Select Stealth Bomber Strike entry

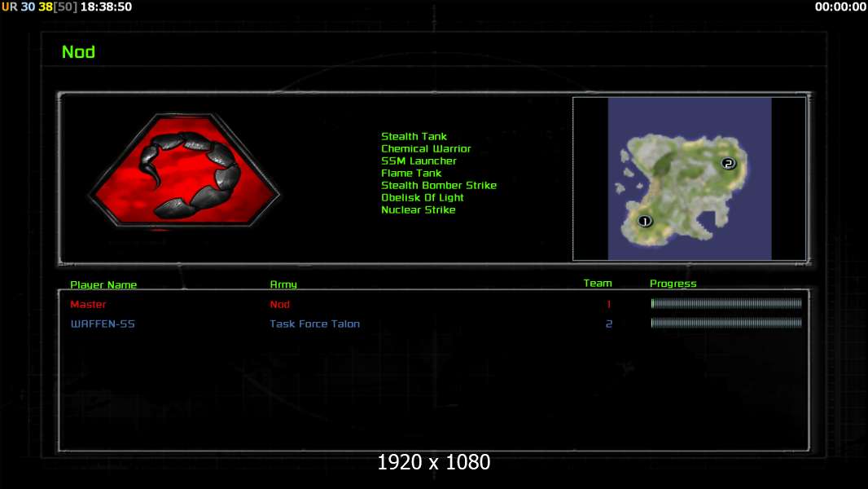(x=438, y=185)
